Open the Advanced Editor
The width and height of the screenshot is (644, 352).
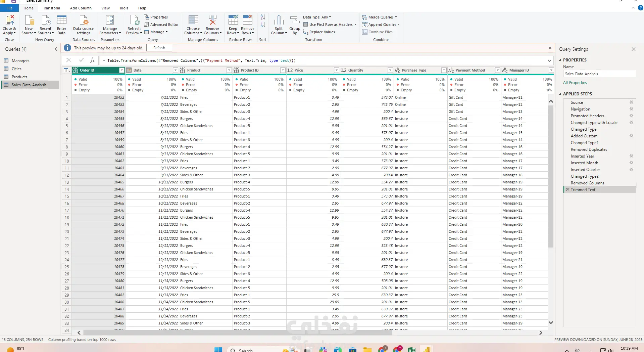pyautogui.click(x=161, y=25)
